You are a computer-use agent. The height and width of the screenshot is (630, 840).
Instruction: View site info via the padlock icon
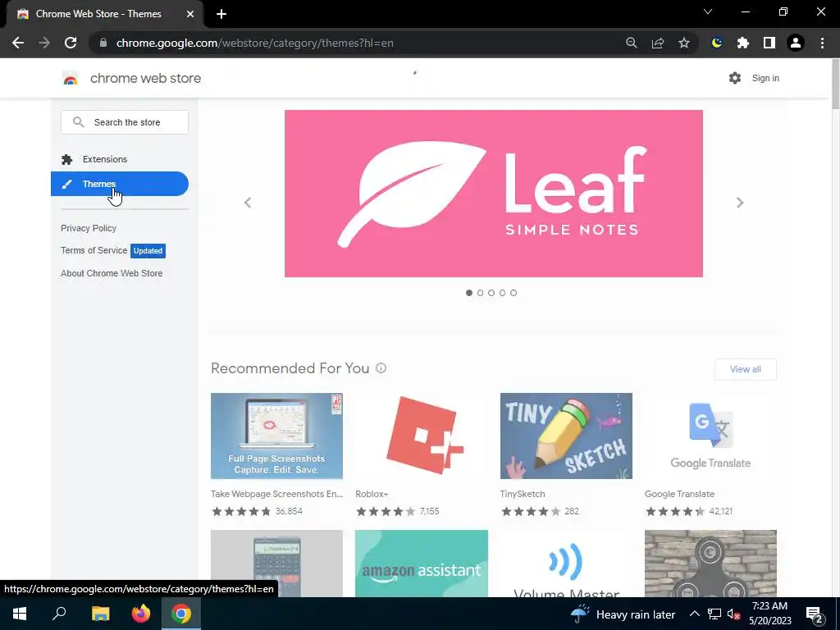(x=103, y=43)
